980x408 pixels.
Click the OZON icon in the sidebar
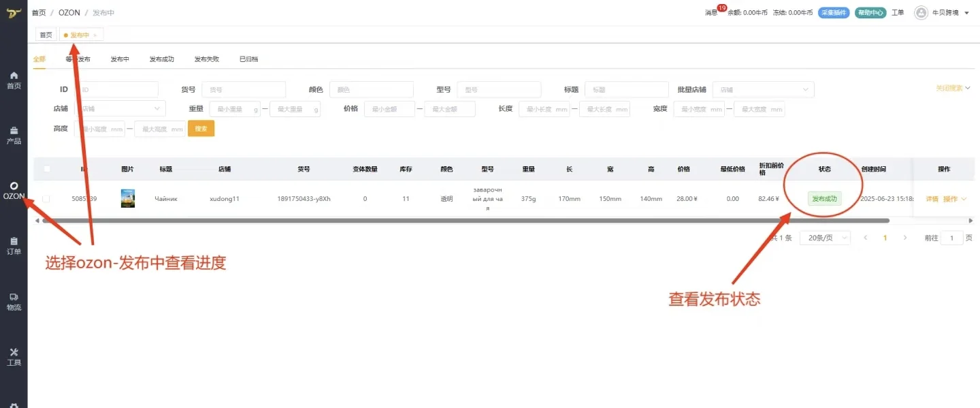coord(14,189)
